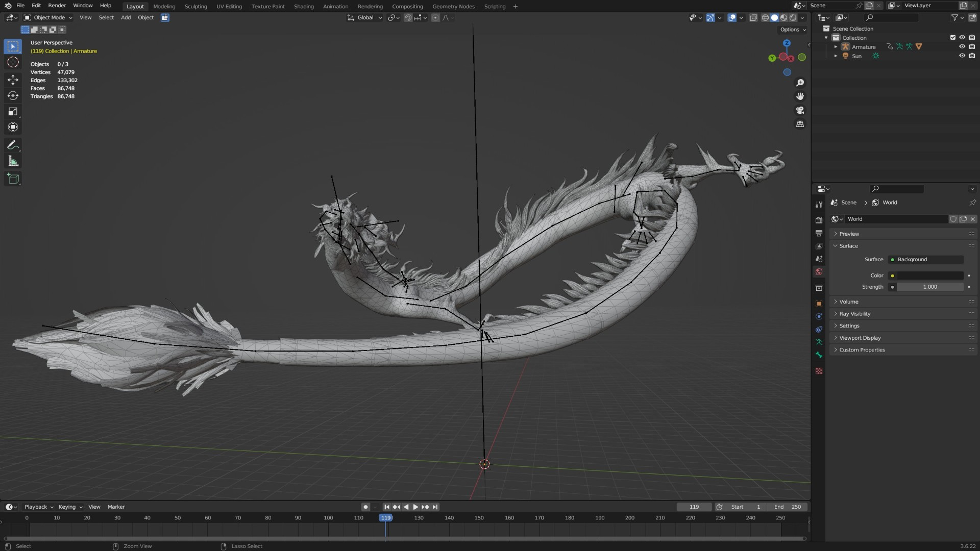This screenshot has width=980, height=551.
Task: Click the zoom view magnifier icon
Action: (800, 83)
